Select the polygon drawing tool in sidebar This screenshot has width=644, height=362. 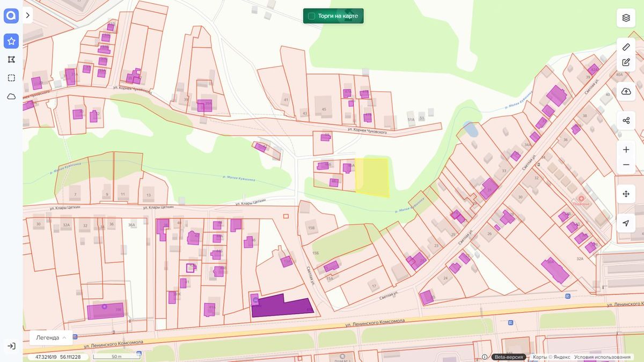pos(11,60)
